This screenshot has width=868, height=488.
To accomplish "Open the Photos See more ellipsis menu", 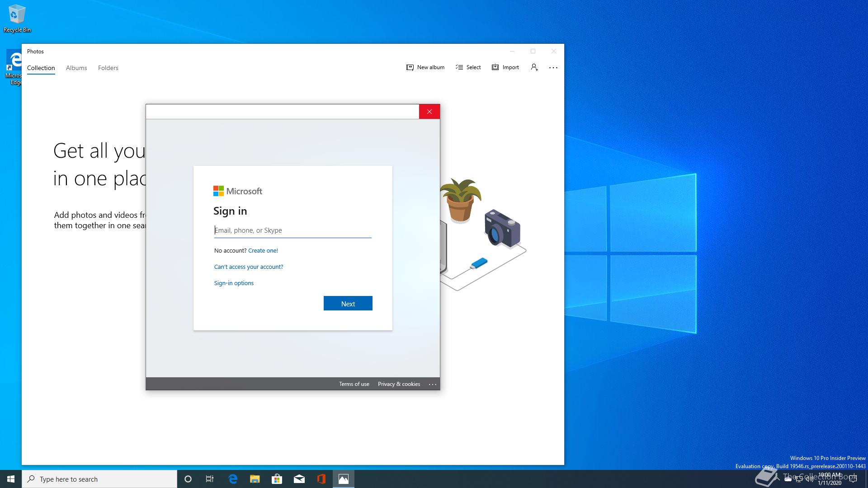I will click(553, 67).
